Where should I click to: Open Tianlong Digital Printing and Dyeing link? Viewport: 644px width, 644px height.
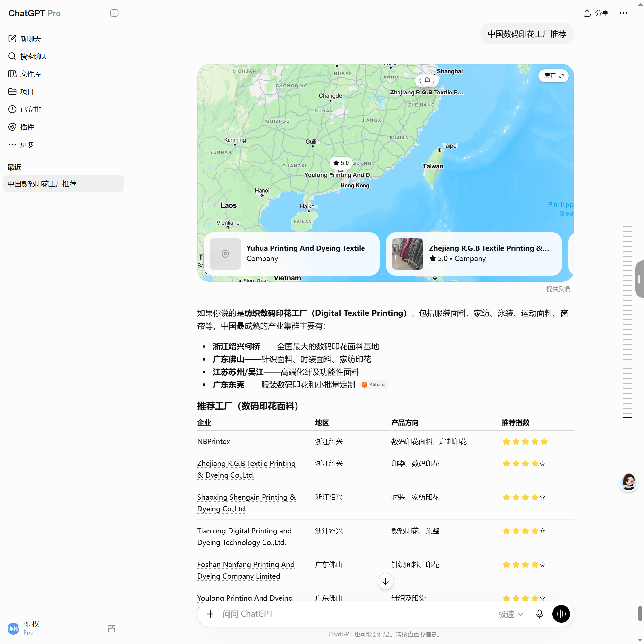[x=244, y=536]
